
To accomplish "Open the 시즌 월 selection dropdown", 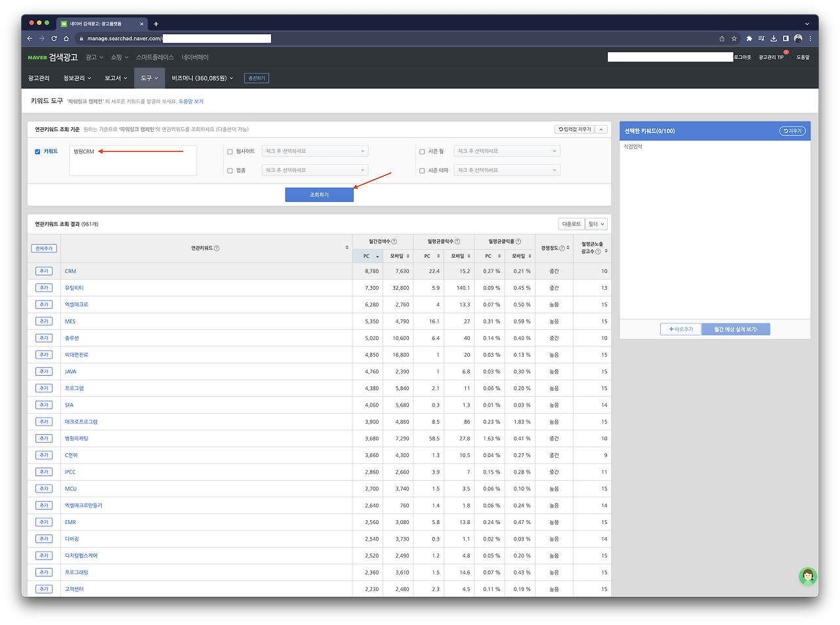I will (507, 151).
